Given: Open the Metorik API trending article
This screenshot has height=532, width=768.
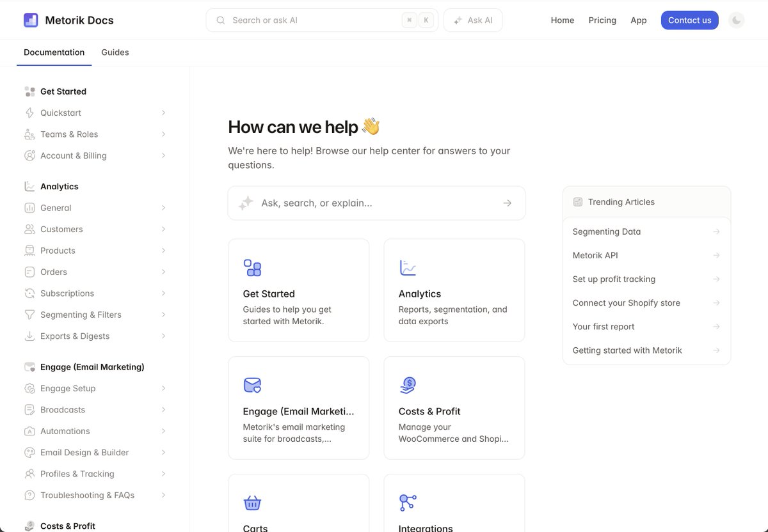Looking at the screenshot, I should (x=646, y=255).
